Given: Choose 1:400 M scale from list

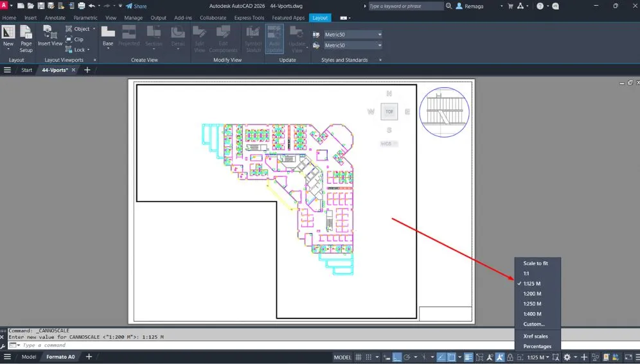Looking at the screenshot, I should click(x=532, y=314).
